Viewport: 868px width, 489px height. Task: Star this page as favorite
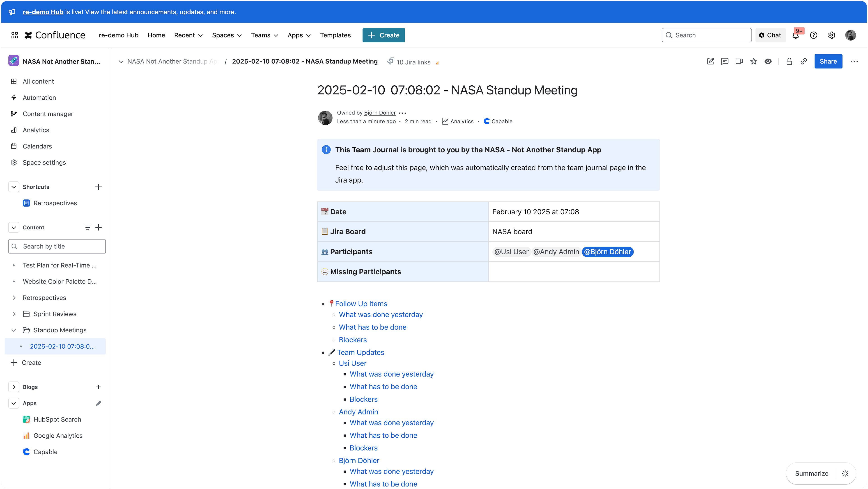(754, 61)
